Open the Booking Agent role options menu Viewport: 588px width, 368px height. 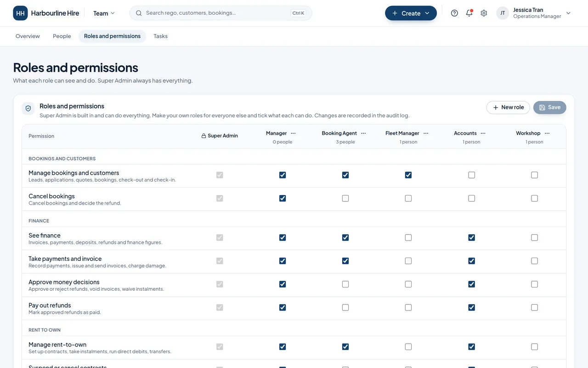363,133
